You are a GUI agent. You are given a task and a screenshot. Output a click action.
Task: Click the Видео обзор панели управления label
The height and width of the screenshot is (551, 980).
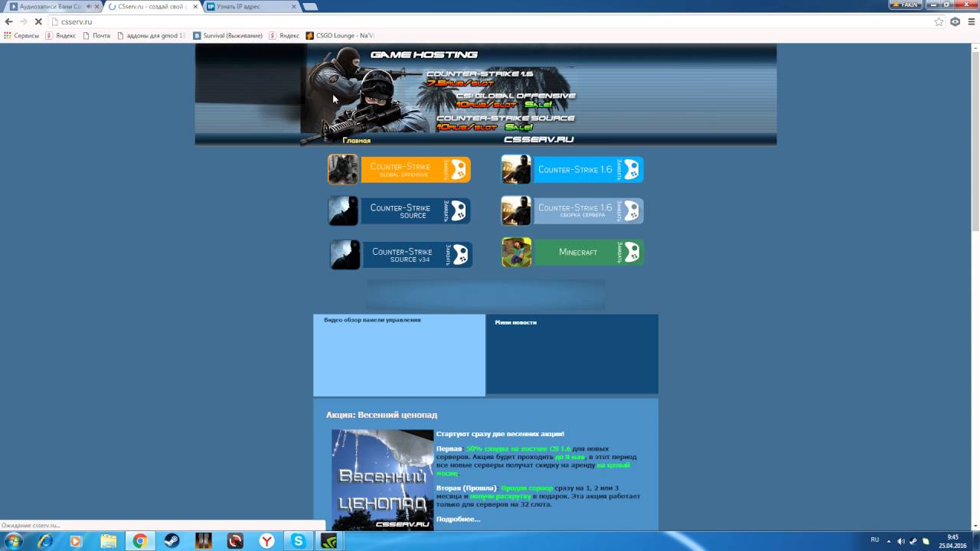tap(372, 320)
